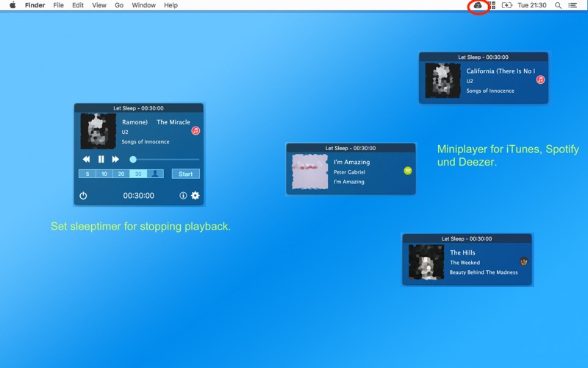The width and height of the screenshot is (588, 368).
Task: Open the Apple menu
Action: point(12,5)
